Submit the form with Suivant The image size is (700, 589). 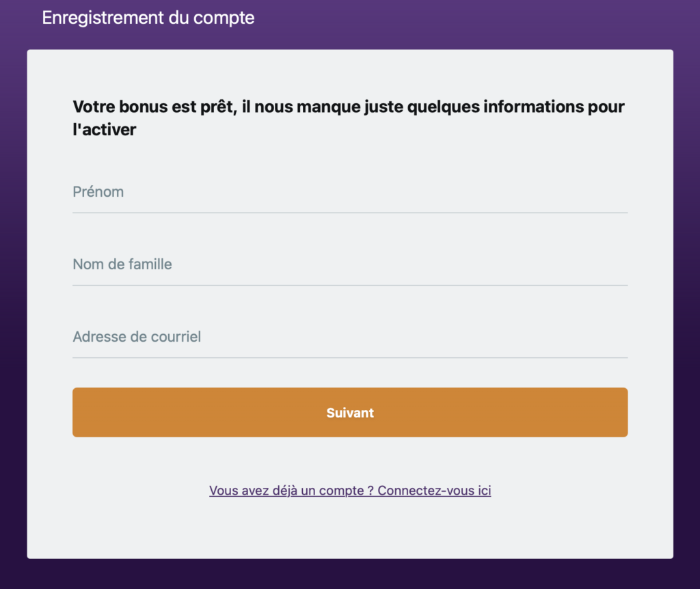point(350,412)
